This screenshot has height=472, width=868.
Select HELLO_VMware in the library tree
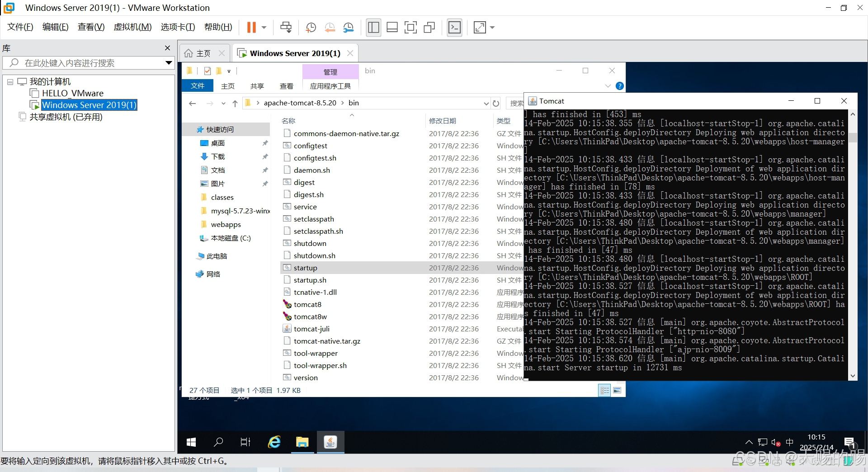pos(72,93)
